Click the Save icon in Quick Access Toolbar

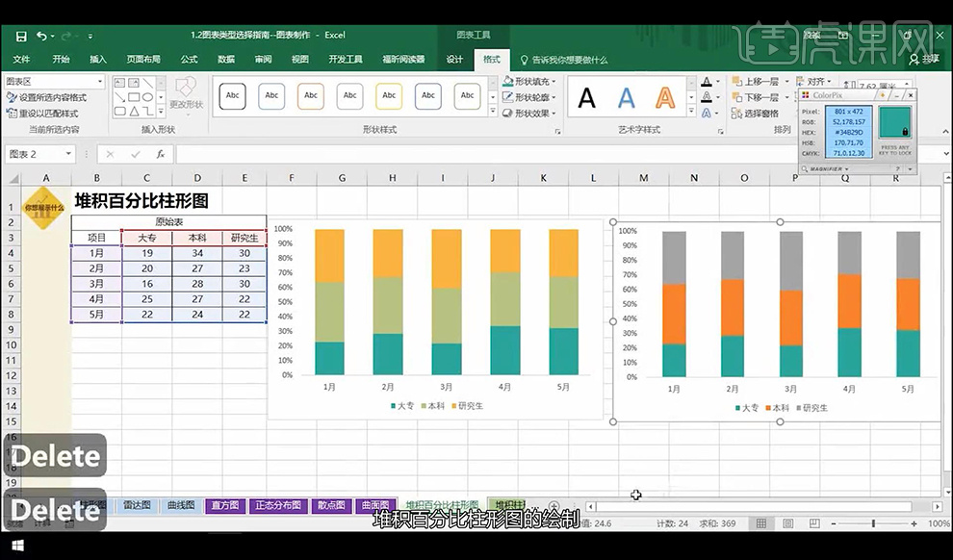point(21,35)
